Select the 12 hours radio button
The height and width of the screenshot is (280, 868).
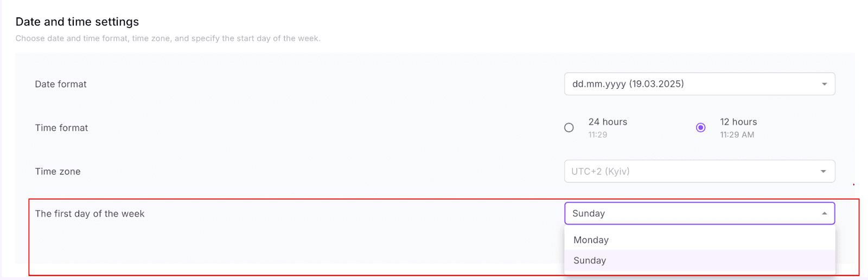pos(700,128)
